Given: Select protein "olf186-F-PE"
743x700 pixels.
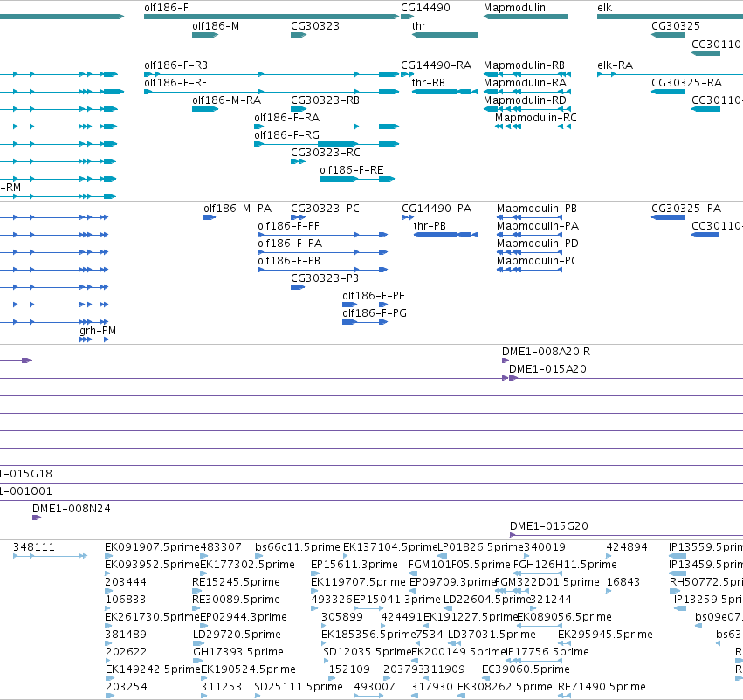Looking at the screenshot, I should [x=374, y=296].
